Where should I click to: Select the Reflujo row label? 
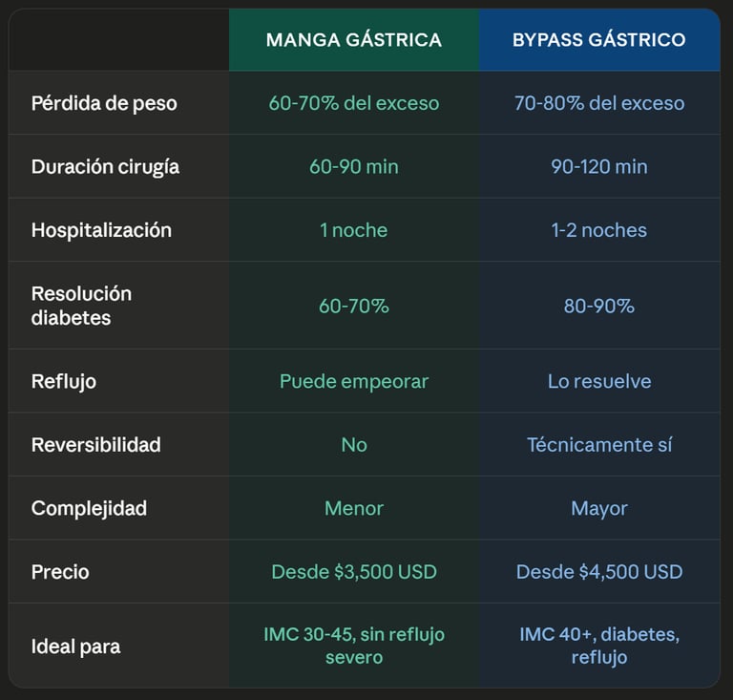(x=64, y=381)
